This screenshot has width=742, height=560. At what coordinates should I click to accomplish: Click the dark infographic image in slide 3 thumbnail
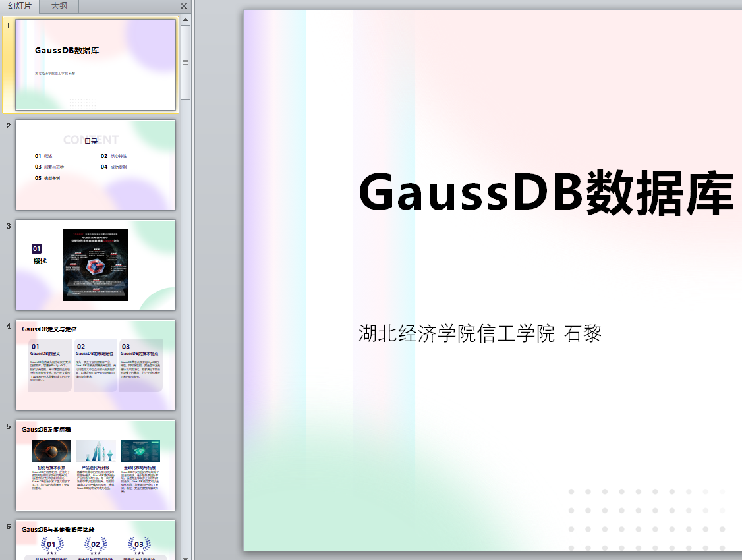96,265
